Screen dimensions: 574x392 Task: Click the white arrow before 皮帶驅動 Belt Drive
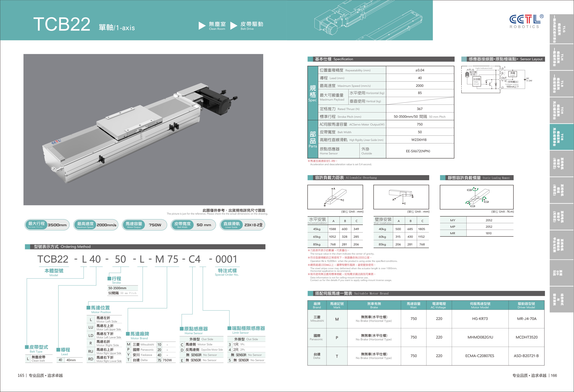(234, 26)
